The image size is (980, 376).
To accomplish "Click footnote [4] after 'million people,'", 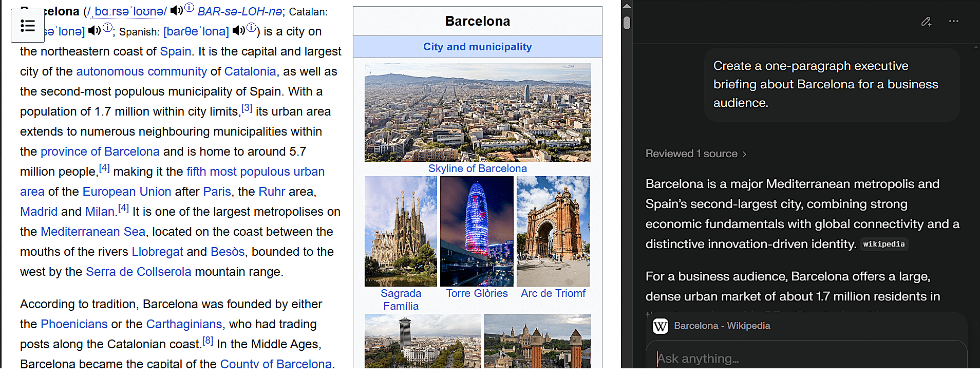I will pos(104,168).
